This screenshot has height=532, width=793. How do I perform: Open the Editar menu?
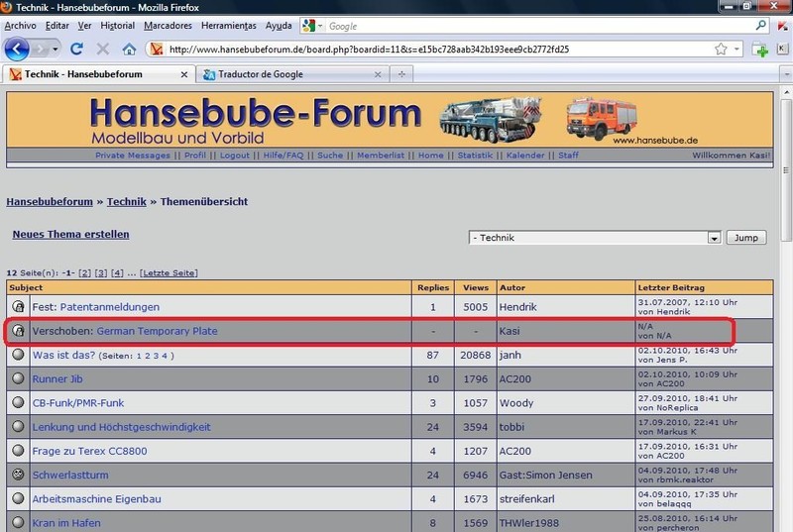(57, 25)
